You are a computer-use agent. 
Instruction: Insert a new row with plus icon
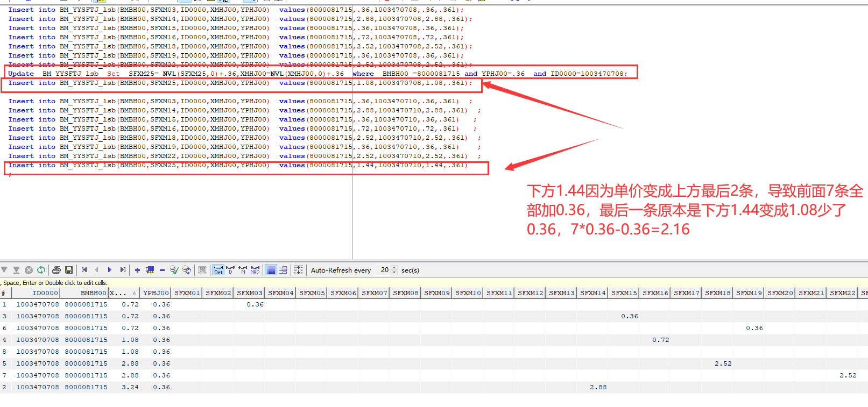[x=137, y=270]
